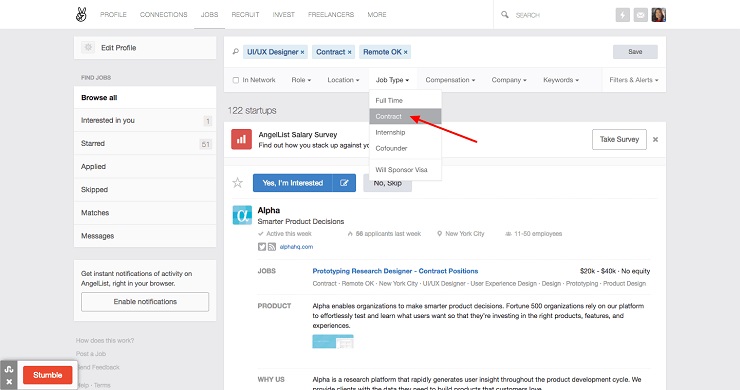Open Interested in you list
The image size is (740, 390).
point(145,120)
